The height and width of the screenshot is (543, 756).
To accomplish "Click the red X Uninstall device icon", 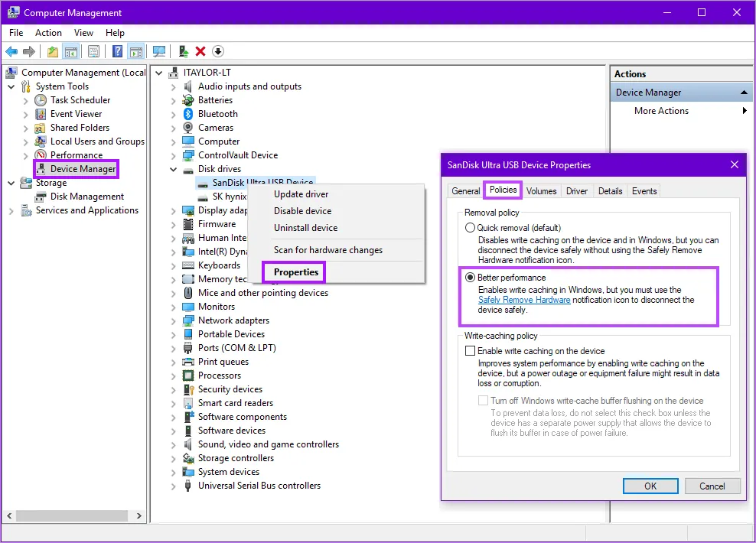I will (200, 51).
